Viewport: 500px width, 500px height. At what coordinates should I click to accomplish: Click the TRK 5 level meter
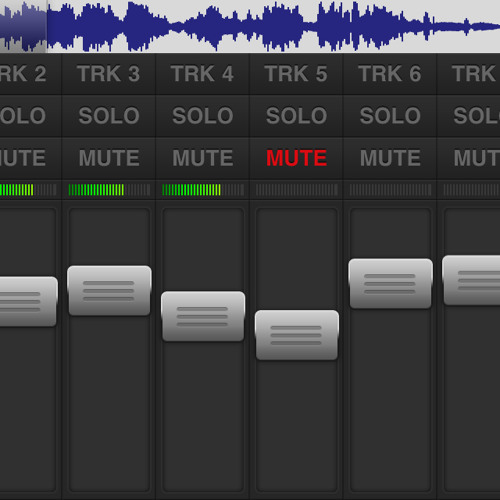coord(297,190)
